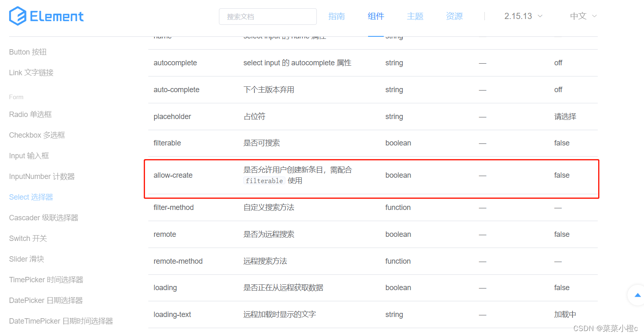Click the 搜索文档 search field

point(267,16)
